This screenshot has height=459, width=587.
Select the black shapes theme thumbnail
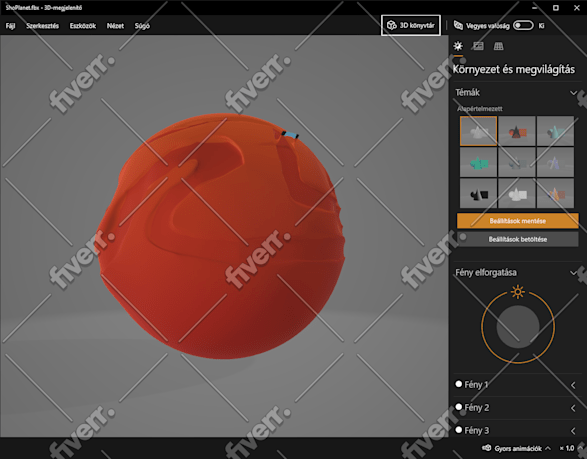tap(478, 193)
